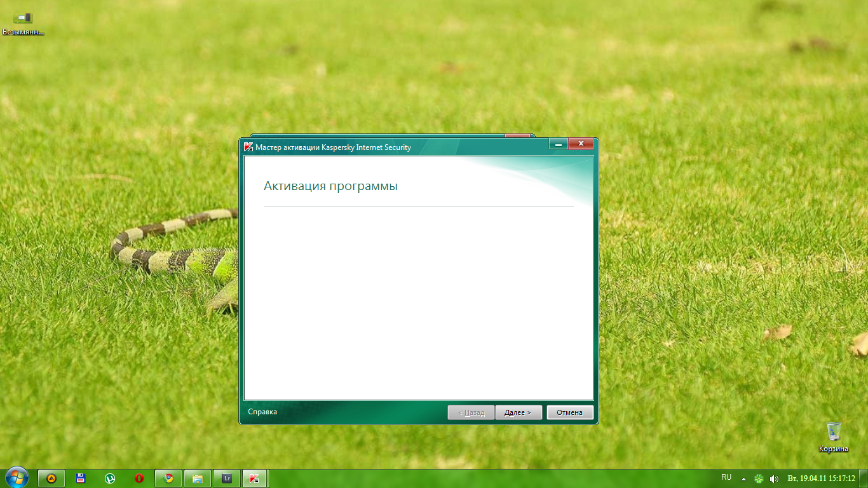This screenshot has width=868, height=488.
Task: Open Windows Explorer from the taskbar
Action: 198,478
